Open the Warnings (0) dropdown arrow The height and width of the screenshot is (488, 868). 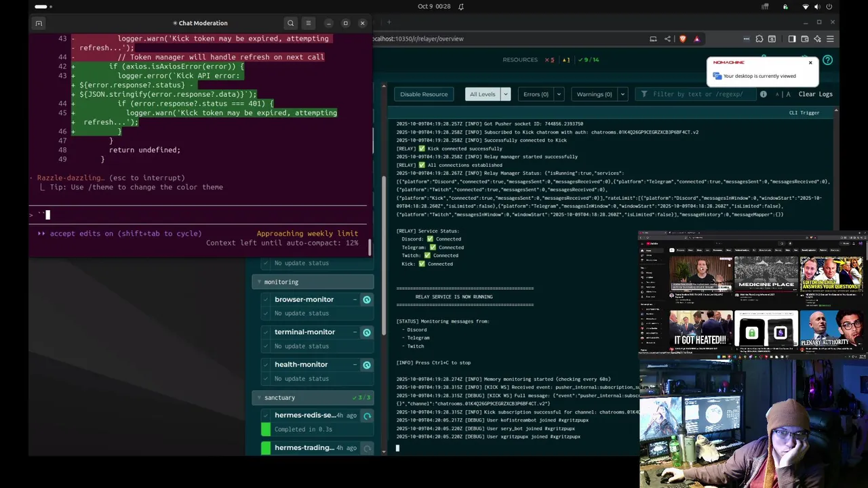[622, 94]
